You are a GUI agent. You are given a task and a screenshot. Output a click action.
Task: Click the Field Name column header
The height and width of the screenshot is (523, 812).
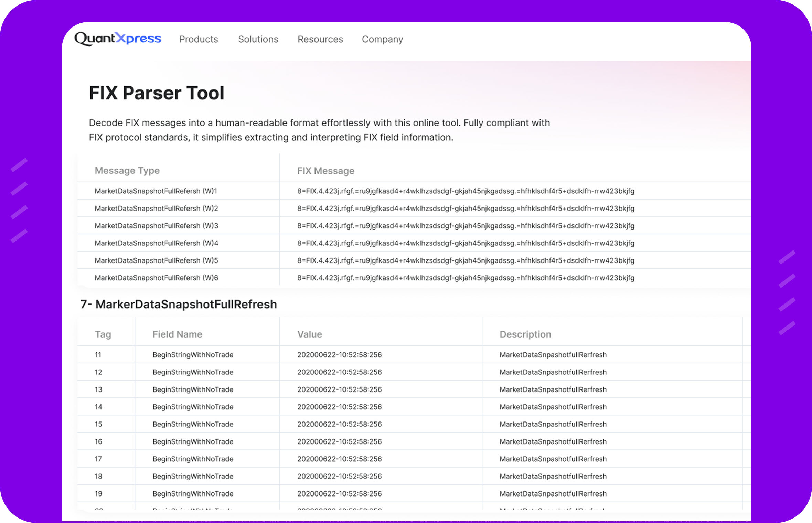pyautogui.click(x=177, y=334)
